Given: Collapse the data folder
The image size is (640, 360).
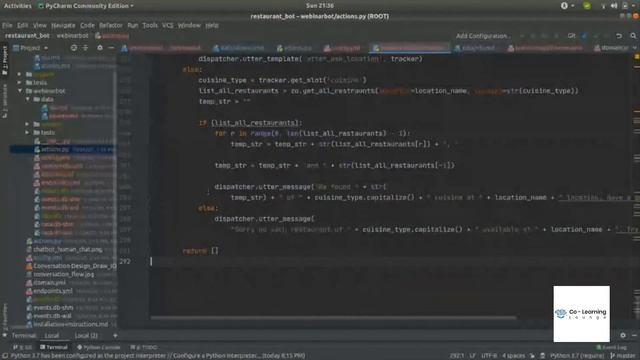Looking at the screenshot, I should [x=27, y=99].
